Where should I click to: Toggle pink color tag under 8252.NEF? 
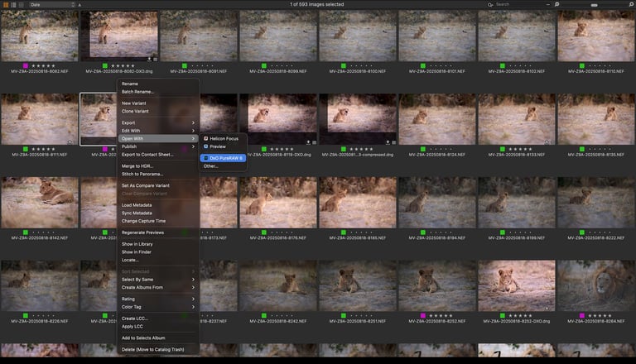pos(423,315)
